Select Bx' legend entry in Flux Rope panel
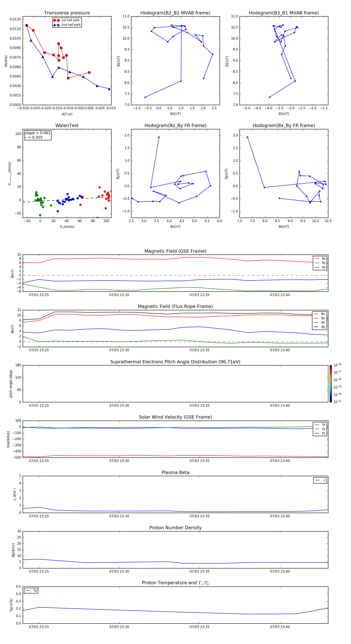 (320, 314)
